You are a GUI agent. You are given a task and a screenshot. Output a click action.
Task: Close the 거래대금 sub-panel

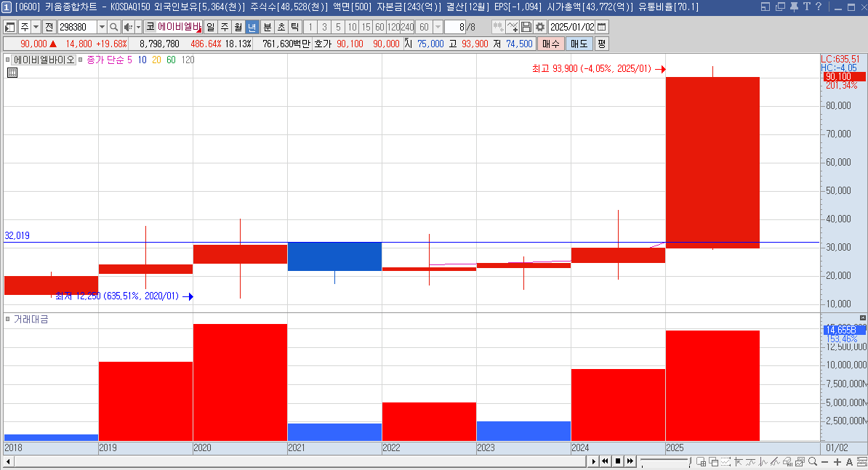(x=862, y=317)
